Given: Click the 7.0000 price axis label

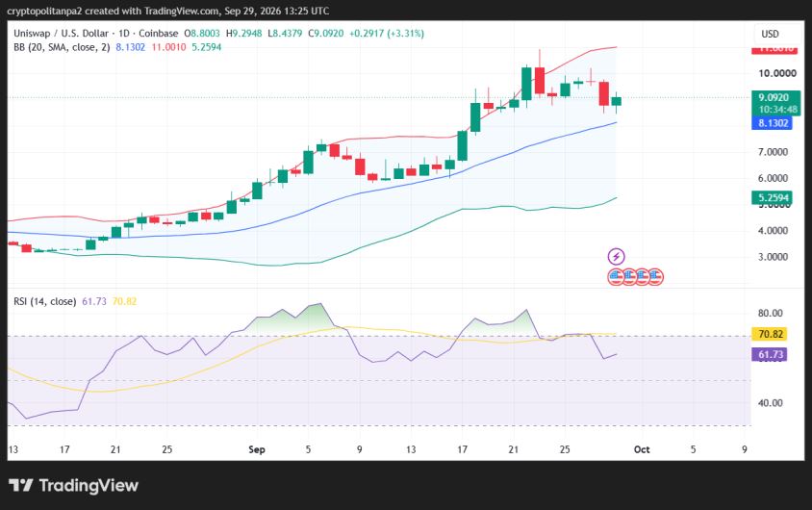Looking at the screenshot, I should [x=773, y=152].
